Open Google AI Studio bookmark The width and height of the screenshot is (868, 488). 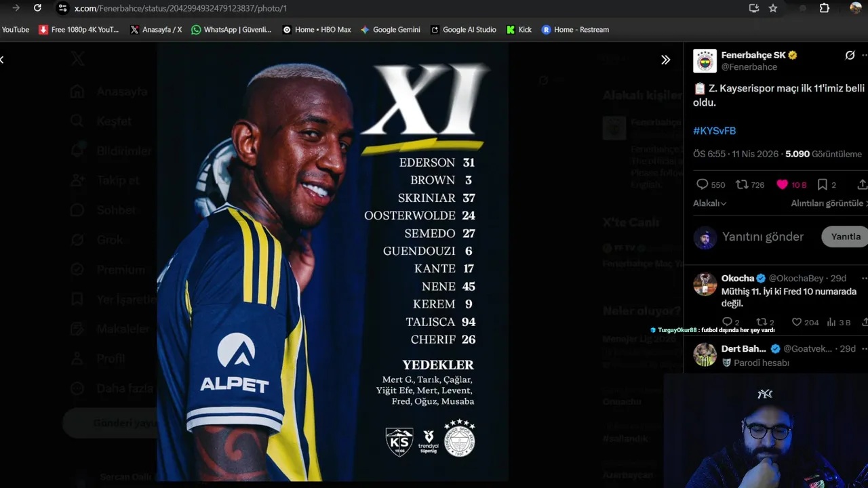(463, 30)
